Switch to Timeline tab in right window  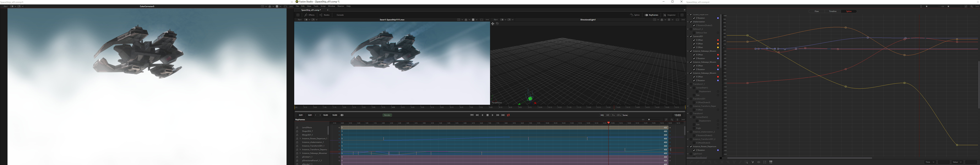833,11
